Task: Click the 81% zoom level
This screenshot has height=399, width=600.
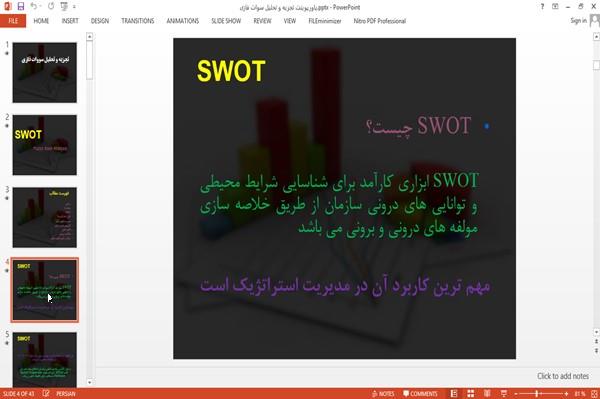Action: pos(580,394)
